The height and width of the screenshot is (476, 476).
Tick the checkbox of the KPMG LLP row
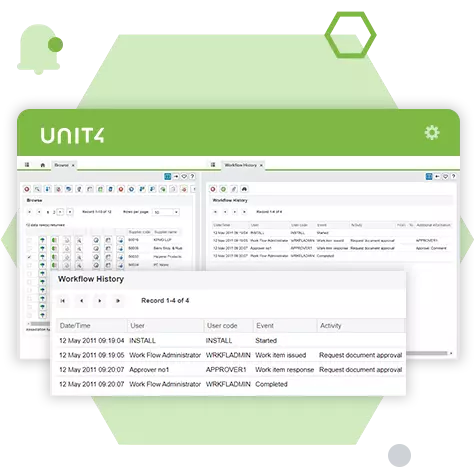click(29, 240)
